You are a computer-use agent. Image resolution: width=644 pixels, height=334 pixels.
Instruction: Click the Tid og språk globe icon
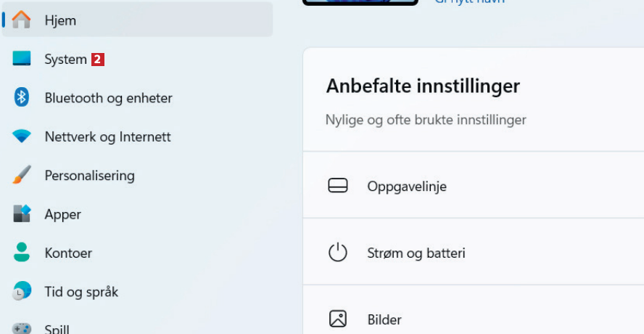pos(22,291)
